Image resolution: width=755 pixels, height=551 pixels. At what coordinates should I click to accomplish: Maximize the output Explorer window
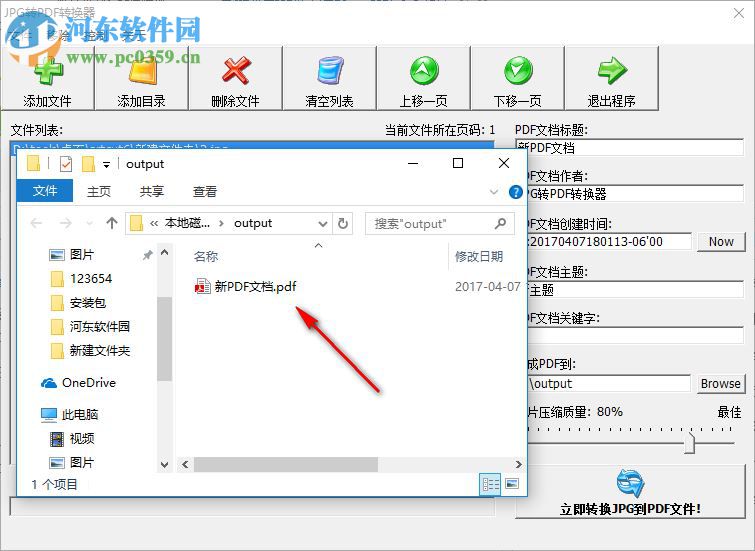[458, 163]
